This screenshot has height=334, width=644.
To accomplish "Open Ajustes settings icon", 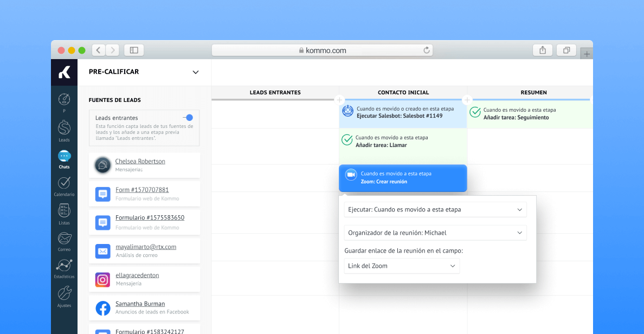I will click(64, 296).
